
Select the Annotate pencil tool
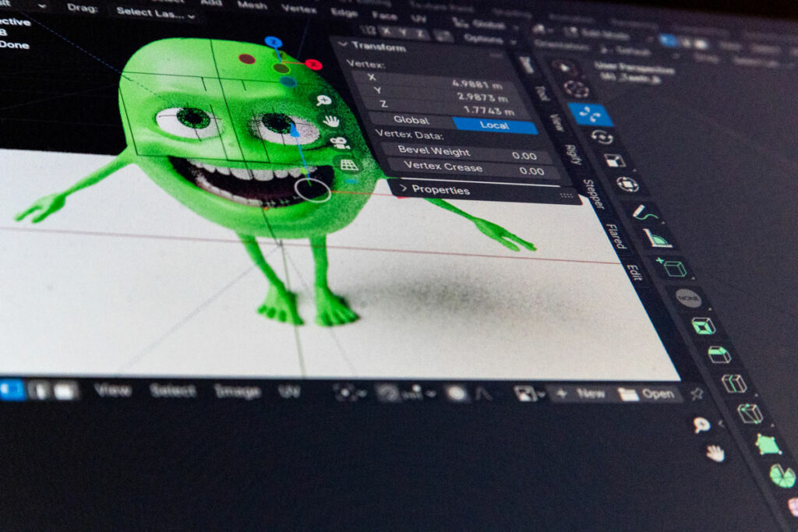[x=644, y=213]
